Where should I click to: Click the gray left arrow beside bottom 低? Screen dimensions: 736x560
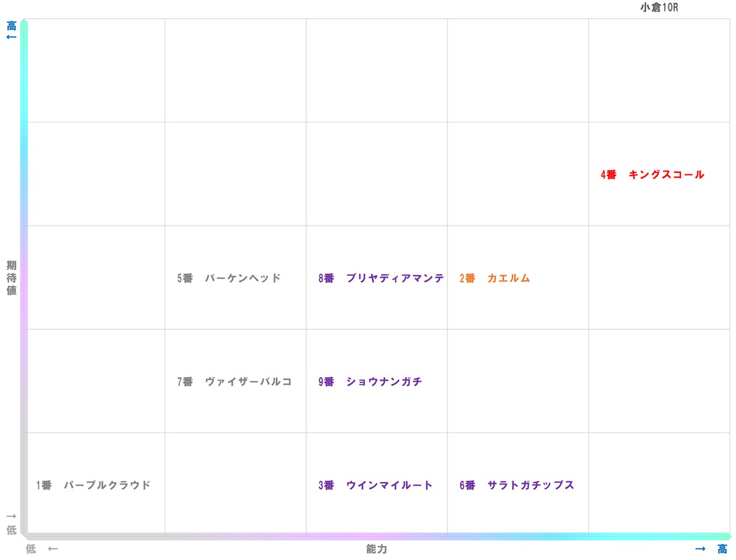[53, 549]
